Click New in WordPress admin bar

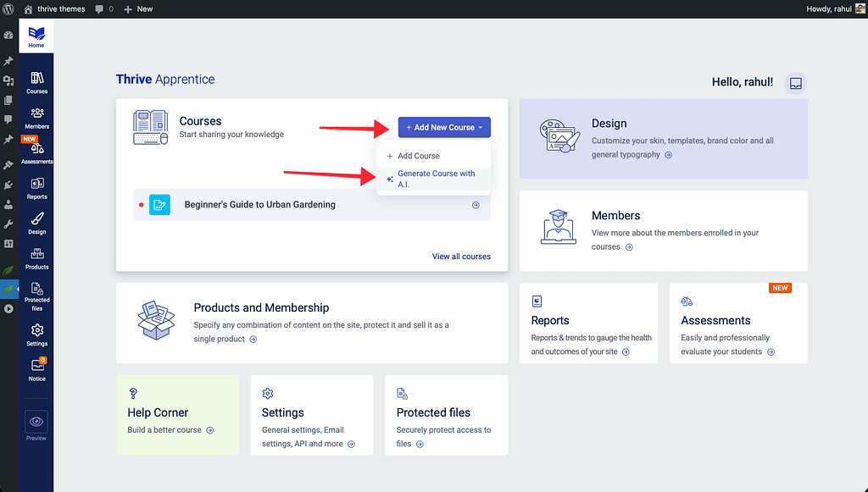click(x=139, y=8)
